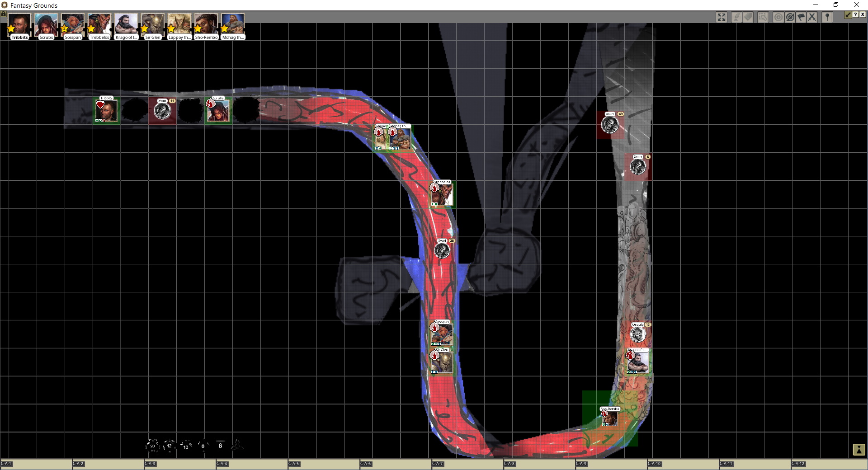Viewport: 868px width, 470px height.
Task: Click the Xvart 35 token on the map
Action: pyautogui.click(x=442, y=251)
